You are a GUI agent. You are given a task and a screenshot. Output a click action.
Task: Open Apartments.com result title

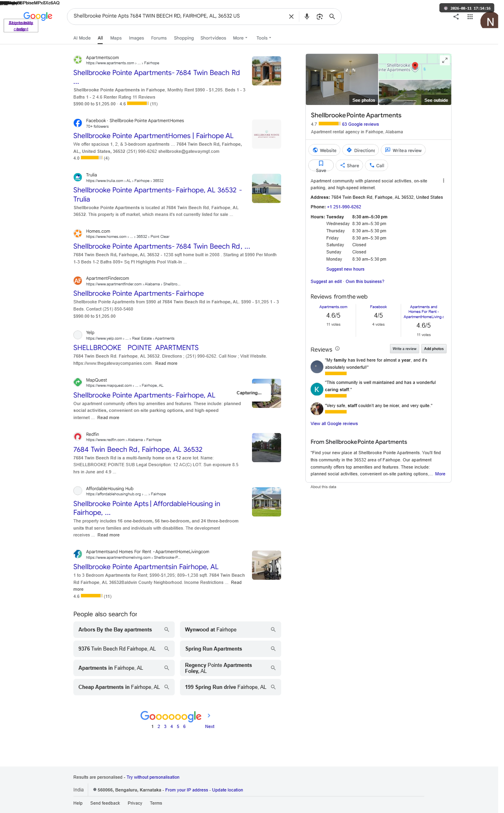pos(157,73)
